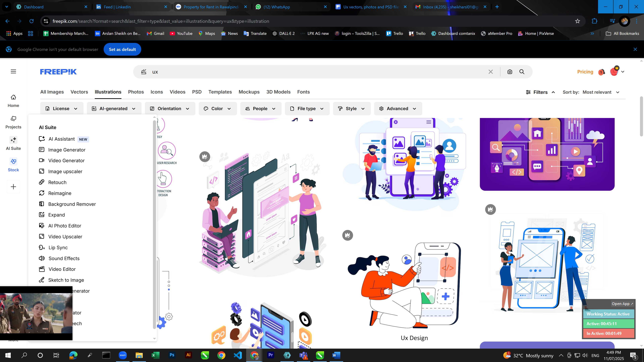
Task: Open Sort by Most relevant dropdown
Action: coord(601,92)
